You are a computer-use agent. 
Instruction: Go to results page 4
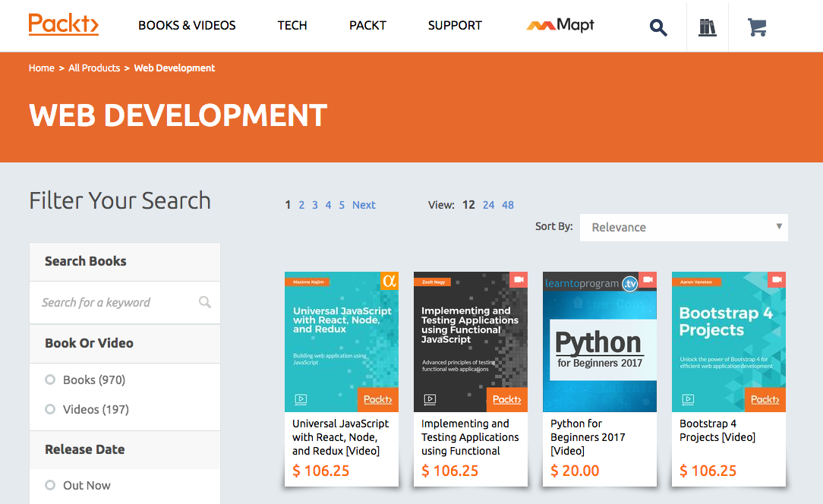(328, 205)
